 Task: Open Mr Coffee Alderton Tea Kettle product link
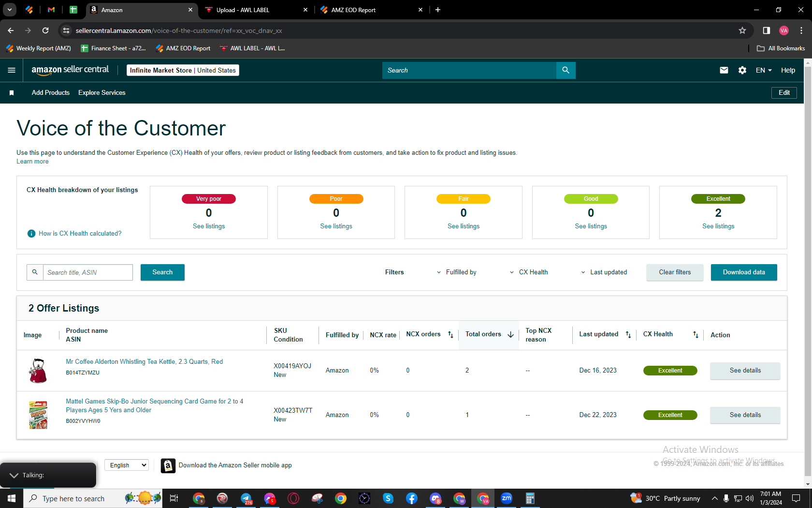point(145,362)
